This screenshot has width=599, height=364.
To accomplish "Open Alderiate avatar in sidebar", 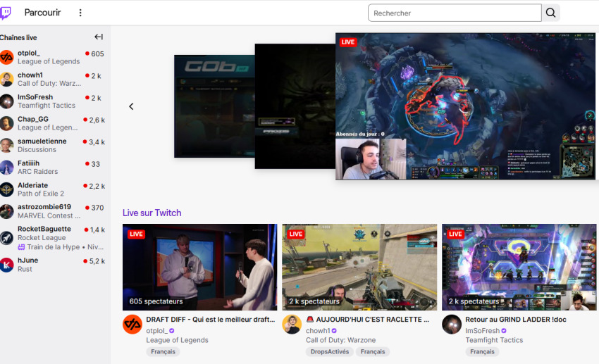I will [6, 189].
